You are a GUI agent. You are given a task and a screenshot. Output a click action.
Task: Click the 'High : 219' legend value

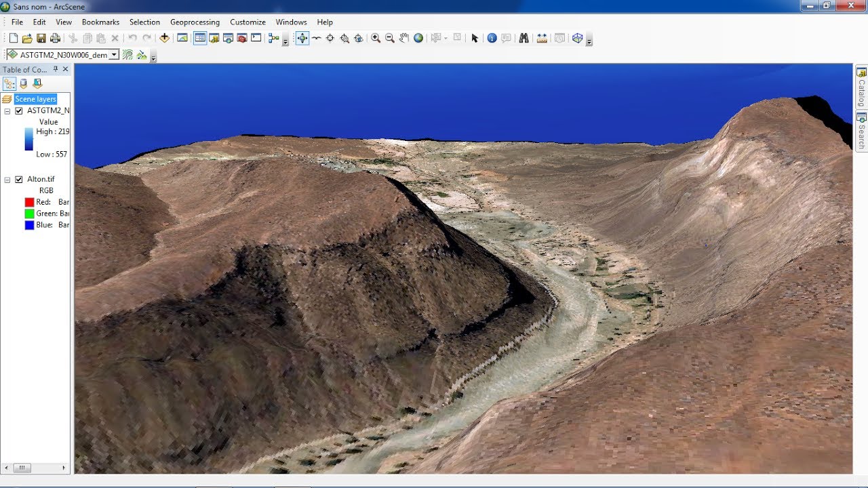tap(53, 131)
